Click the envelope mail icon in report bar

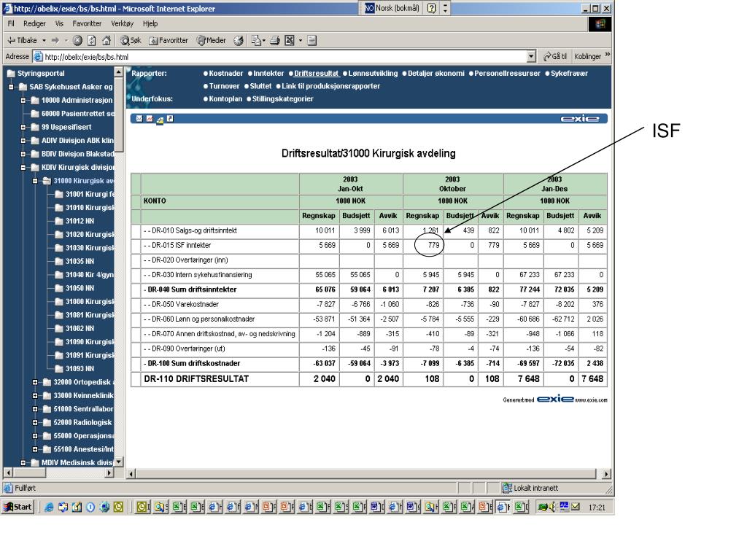[x=139, y=119]
